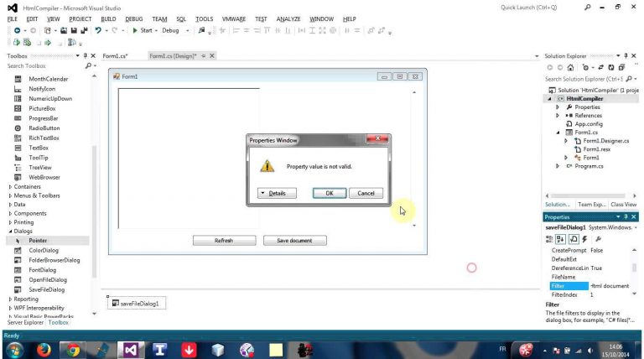Screen dimensions: 644x359
Task: Open the BUILD menu
Action: coord(108,19)
